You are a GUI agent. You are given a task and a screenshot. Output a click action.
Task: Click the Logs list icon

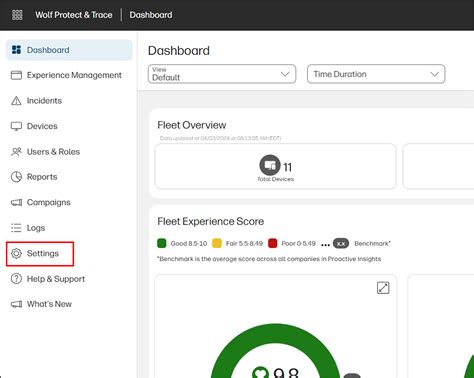(x=16, y=228)
